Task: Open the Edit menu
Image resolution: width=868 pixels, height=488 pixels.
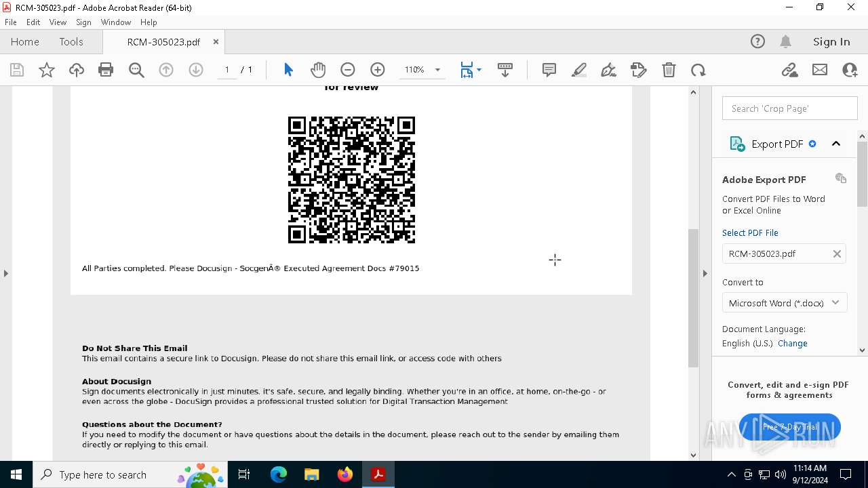Action: 33,22
